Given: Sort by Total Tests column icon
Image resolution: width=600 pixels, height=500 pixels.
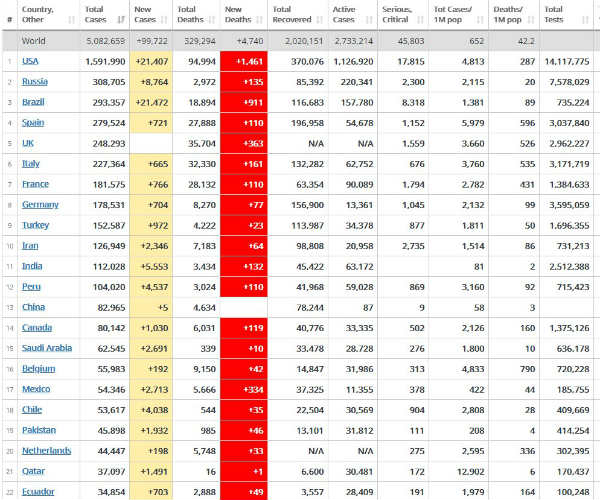Looking at the screenshot, I should (585, 20).
